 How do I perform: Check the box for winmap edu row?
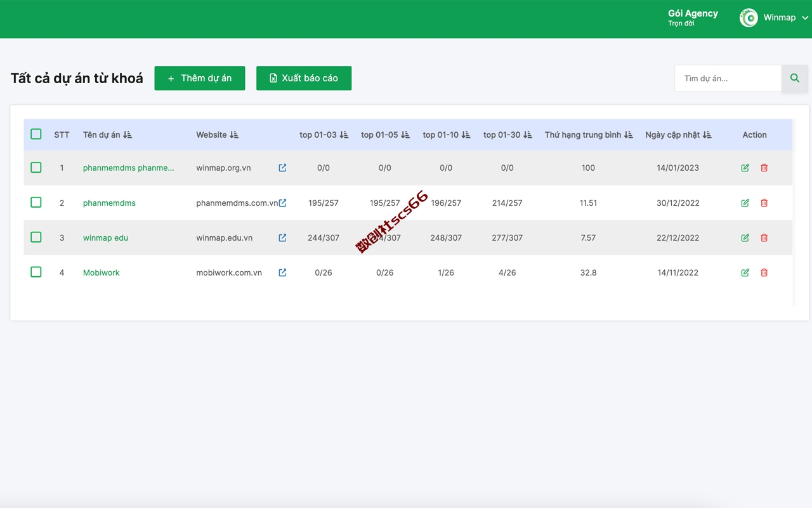[36, 237]
